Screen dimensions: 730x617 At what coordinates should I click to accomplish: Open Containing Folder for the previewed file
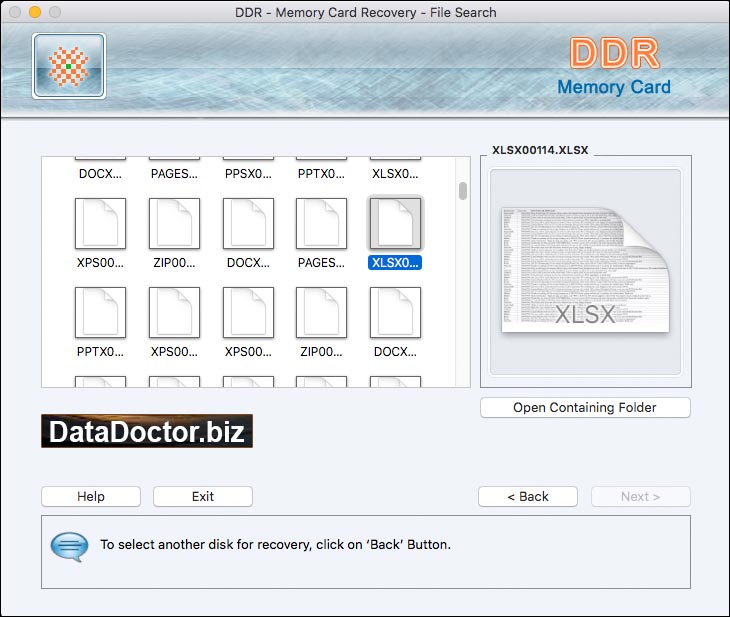click(x=585, y=407)
